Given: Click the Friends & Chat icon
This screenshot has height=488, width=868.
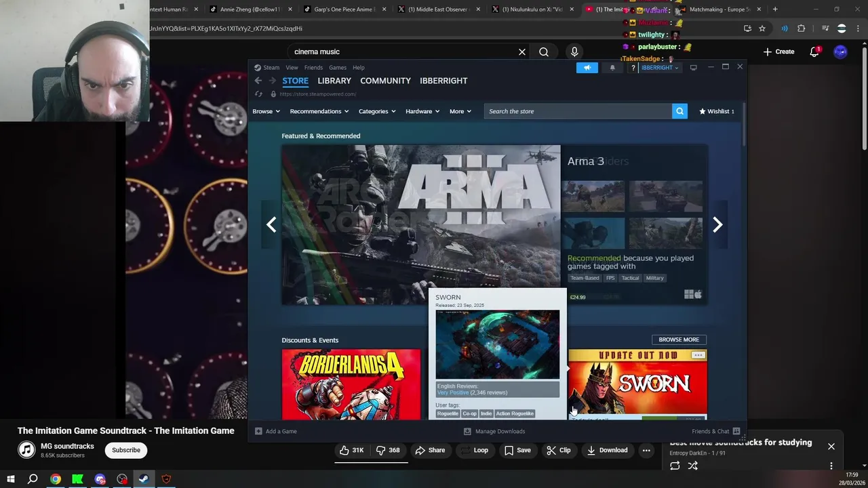Looking at the screenshot, I should [736, 431].
